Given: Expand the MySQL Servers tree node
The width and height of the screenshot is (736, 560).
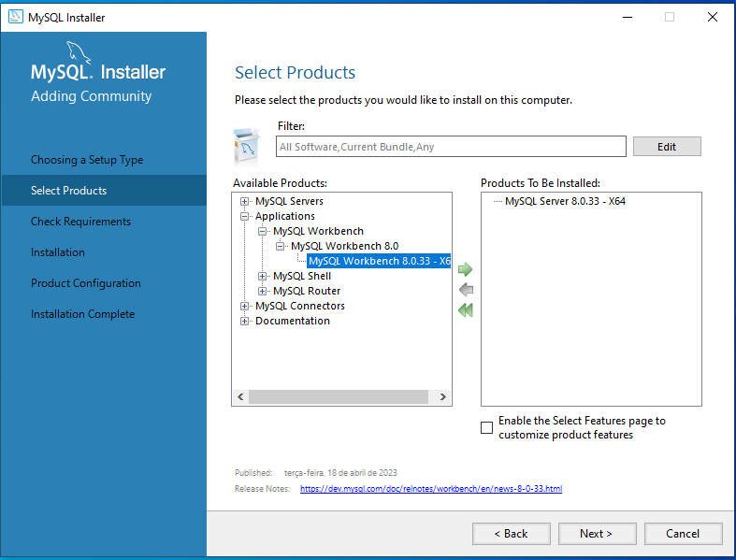Looking at the screenshot, I should point(245,201).
